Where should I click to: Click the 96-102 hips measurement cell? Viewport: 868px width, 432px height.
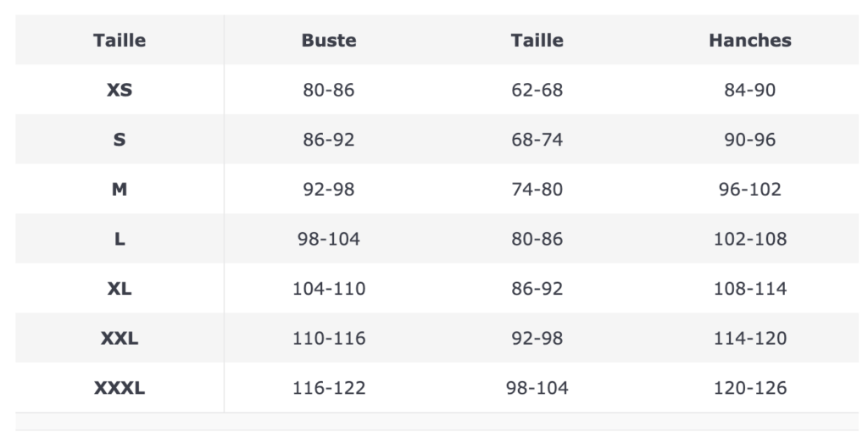tap(749, 189)
